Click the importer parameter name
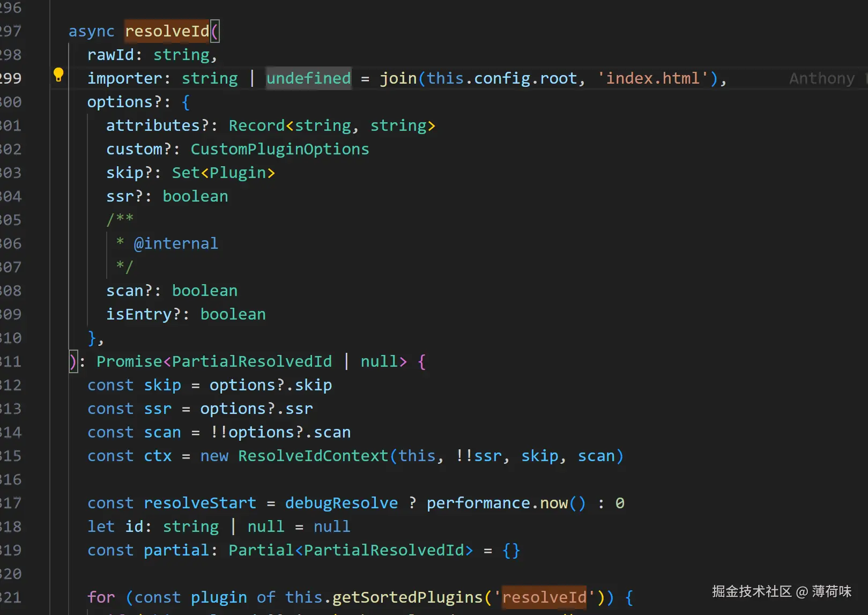868x615 pixels. pos(124,78)
